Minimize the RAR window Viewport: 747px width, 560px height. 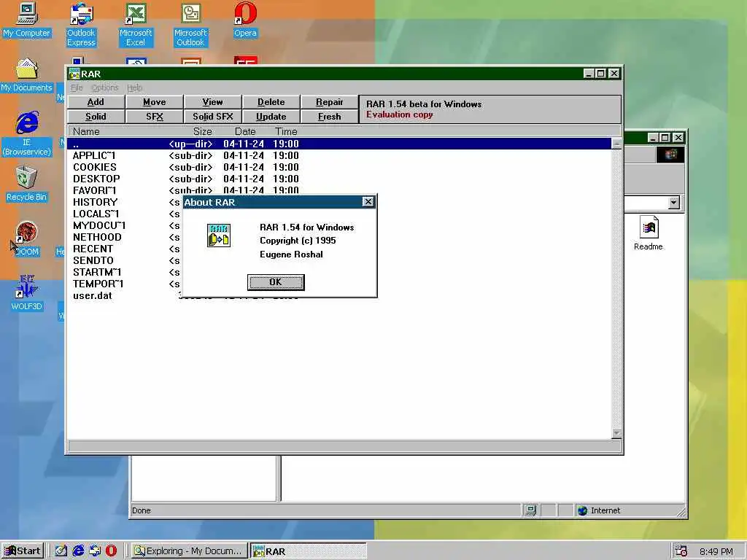point(589,74)
